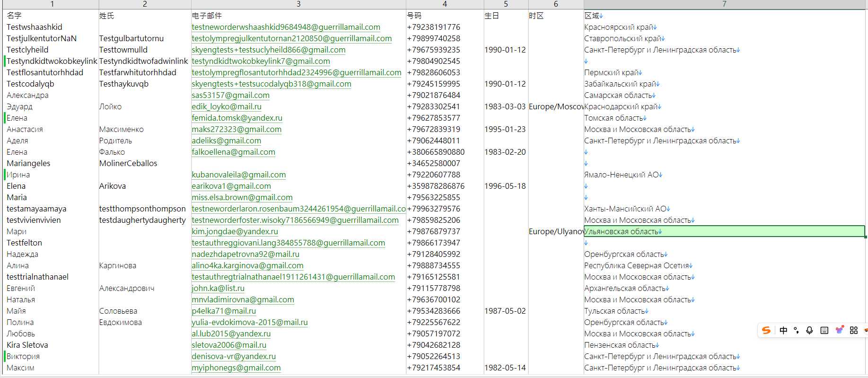Open email link al.lub2015@yandex.ru
Image resolution: width=868 pixels, height=378 pixels.
(231, 334)
